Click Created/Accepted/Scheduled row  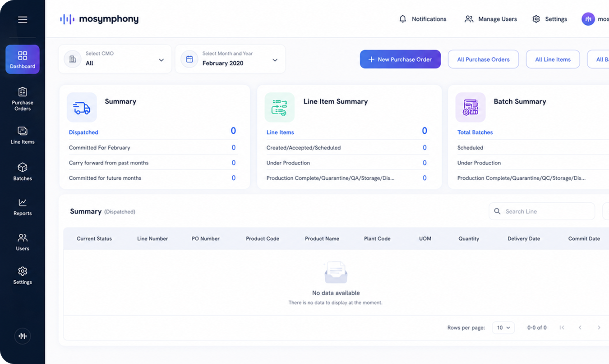[x=347, y=147]
